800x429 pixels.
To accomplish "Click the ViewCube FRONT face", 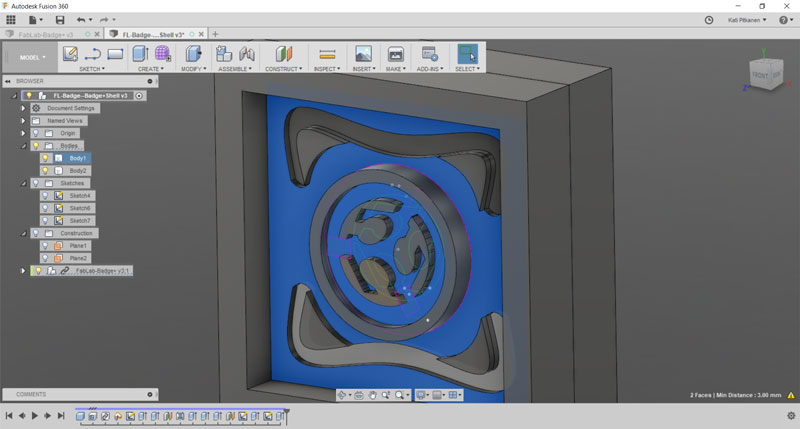I will (760, 75).
